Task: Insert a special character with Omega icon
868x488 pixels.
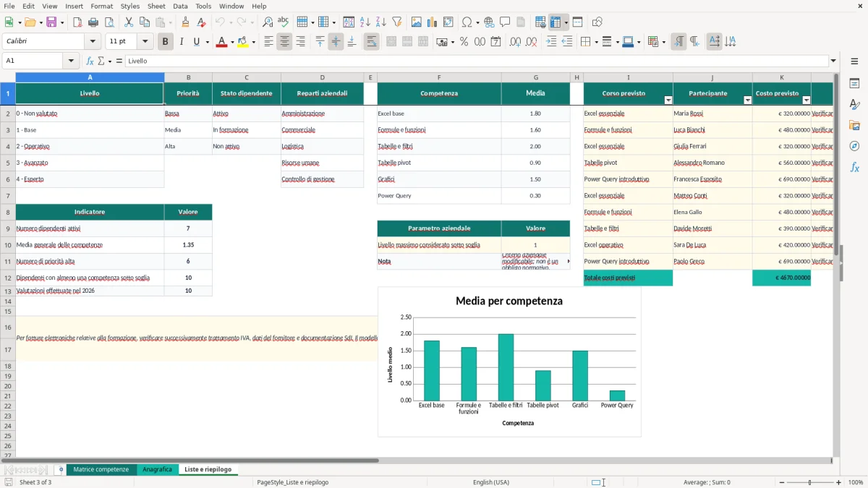Action: pos(467,22)
